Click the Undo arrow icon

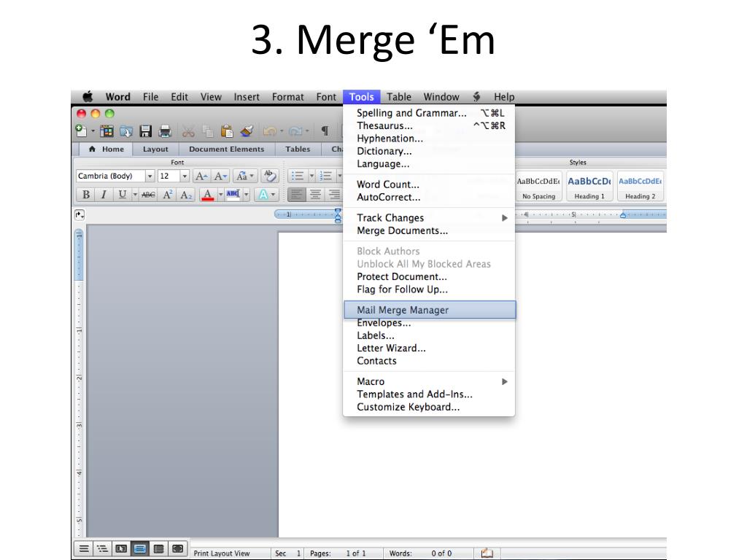[x=270, y=131]
